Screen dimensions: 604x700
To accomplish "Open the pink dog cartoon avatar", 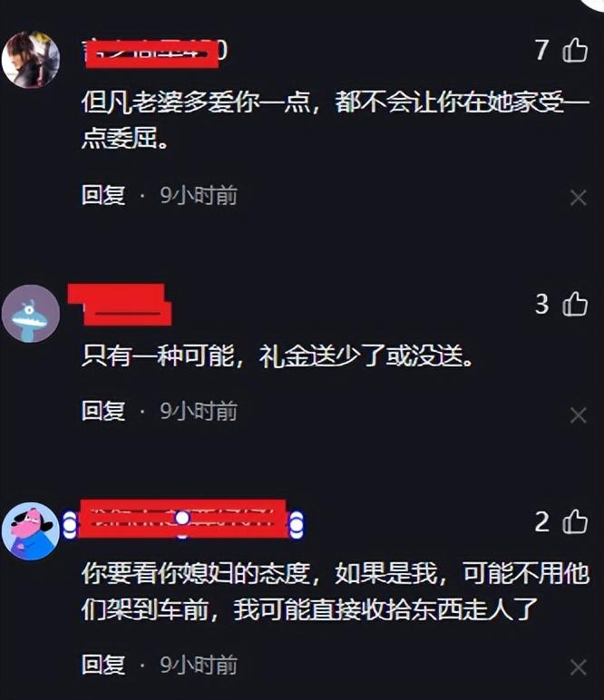I will (31, 530).
